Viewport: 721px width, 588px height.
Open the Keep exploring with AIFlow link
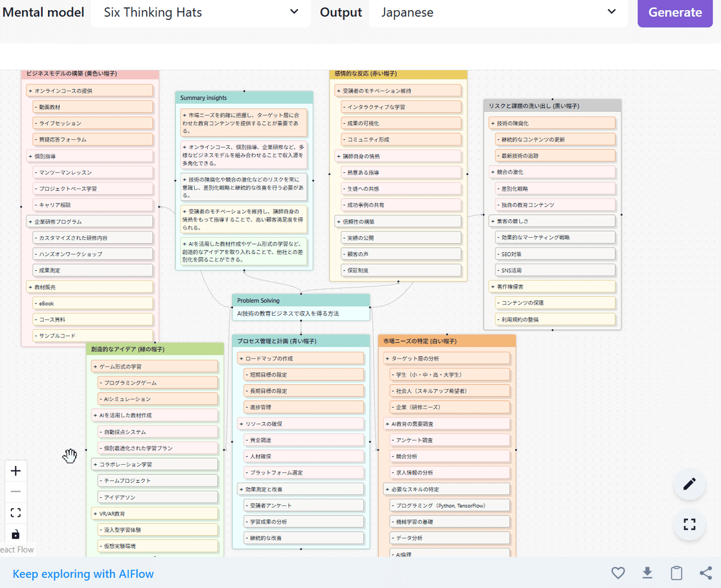83,574
